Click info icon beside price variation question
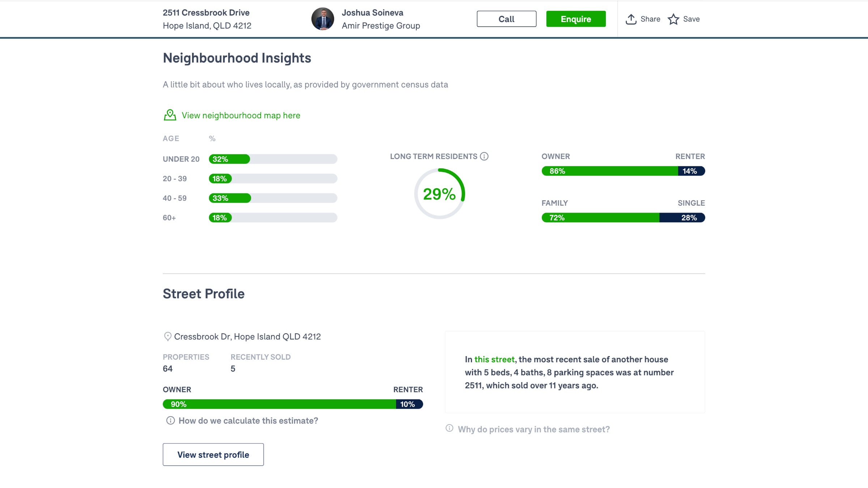Viewport: 868px width, 488px height. (449, 428)
